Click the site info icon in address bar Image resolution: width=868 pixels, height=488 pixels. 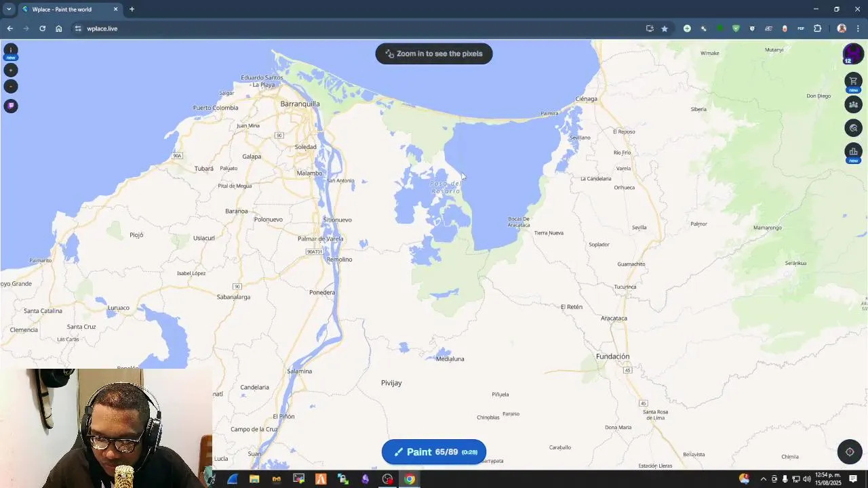[x=78, y=28]
